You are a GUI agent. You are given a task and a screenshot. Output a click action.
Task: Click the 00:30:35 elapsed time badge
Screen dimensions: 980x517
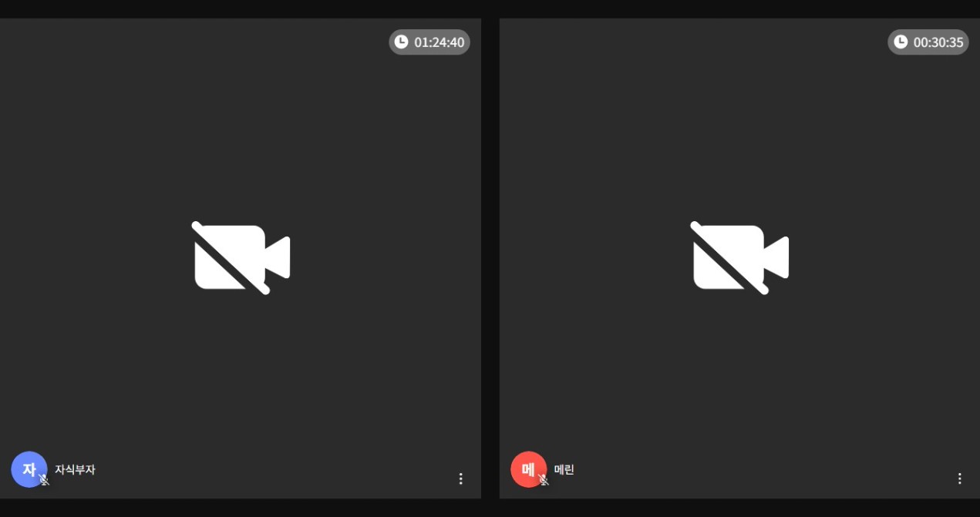pyautogui.click(x=928, y=42)
